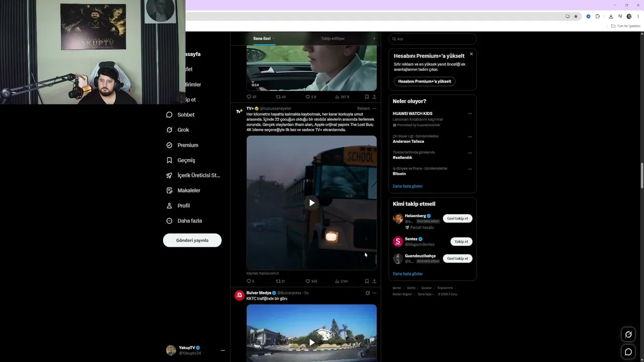Bookmark the post with 367 B views
The image size is (644, 362).
tap(367, 97)
